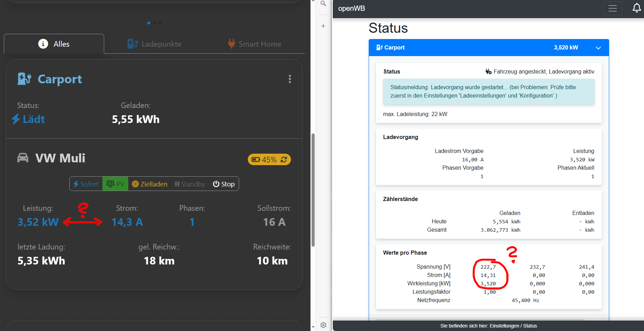The image size is (644, 331).
Task: Open the openWB hamburger navigation menu
Action: (612, 8)
